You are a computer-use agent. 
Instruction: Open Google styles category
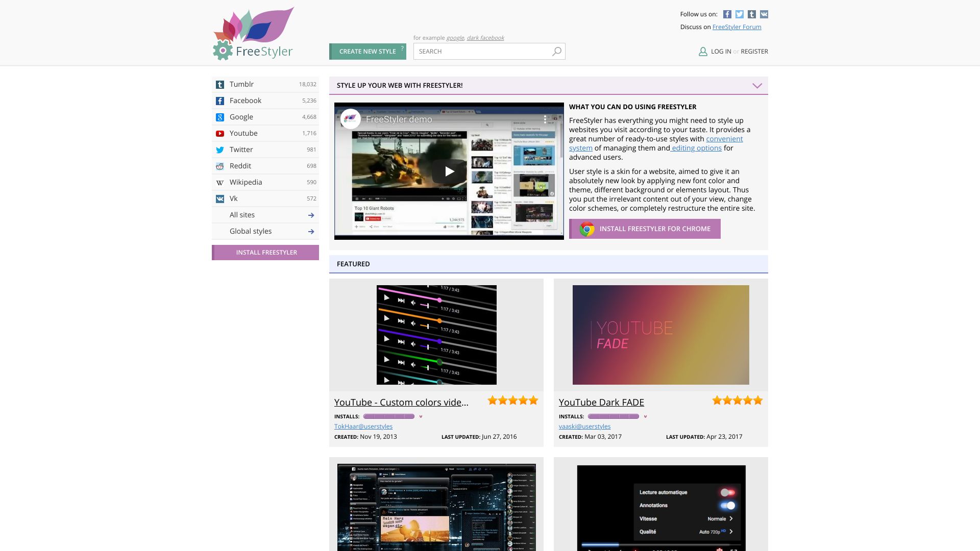click(265, 117)
